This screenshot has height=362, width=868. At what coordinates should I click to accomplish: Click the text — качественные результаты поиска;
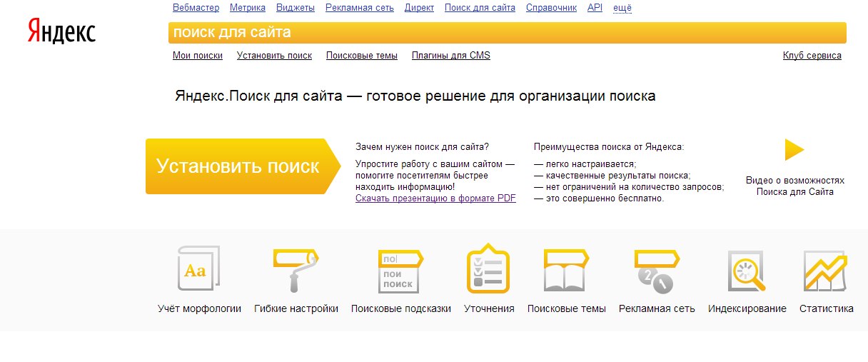(x=612, y=176)
